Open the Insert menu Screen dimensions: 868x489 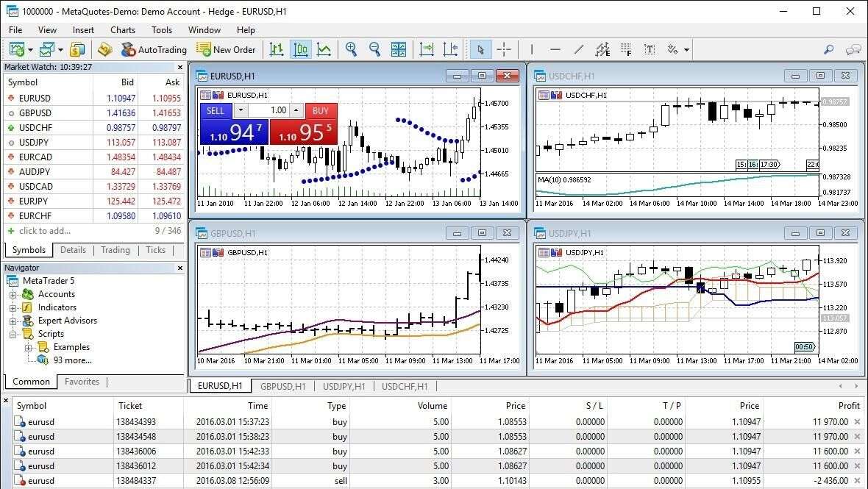(83, 30)
